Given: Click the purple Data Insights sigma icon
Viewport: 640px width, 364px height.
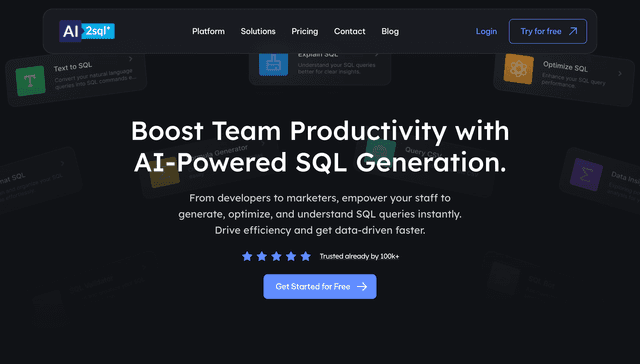Looking at the screenshot, I should 586,175.
